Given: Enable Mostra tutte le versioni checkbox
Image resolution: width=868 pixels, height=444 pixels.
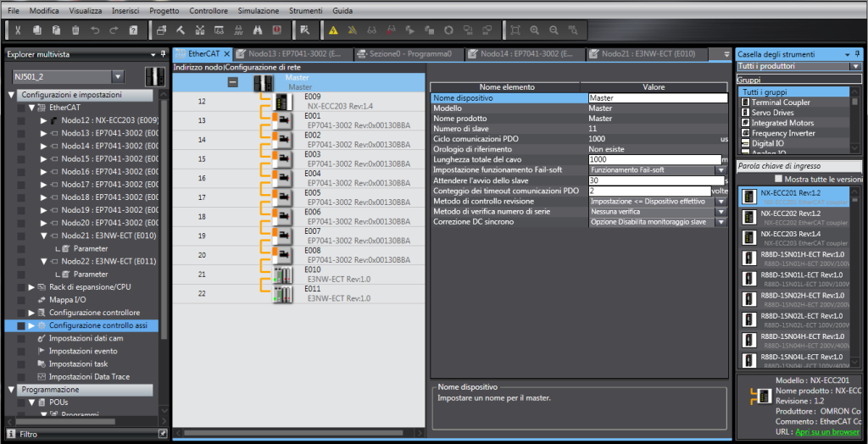Looking at the screenshot, I should [x=780, y=179].
